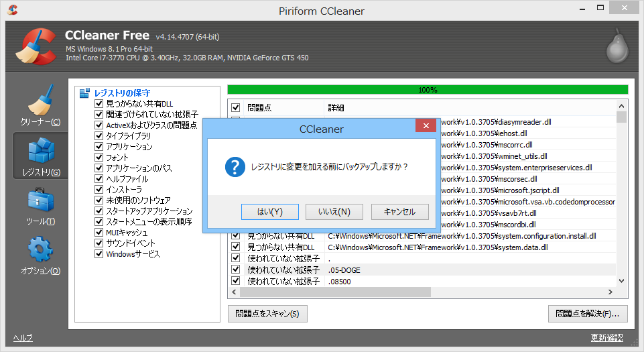Click the results list scroll-down arrow
The image size is (644, 352).
coord(621,281)
